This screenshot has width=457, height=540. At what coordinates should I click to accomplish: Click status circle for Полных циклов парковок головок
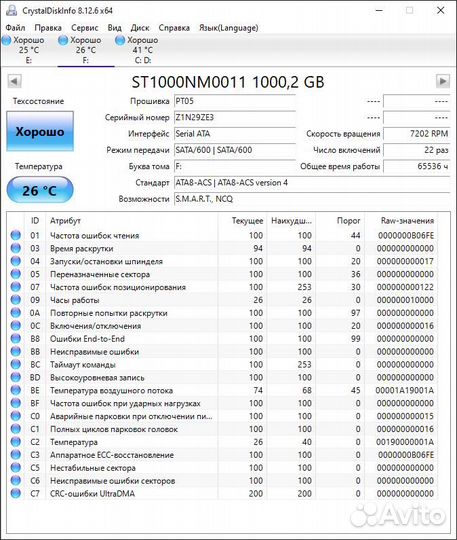pos(15,429)
